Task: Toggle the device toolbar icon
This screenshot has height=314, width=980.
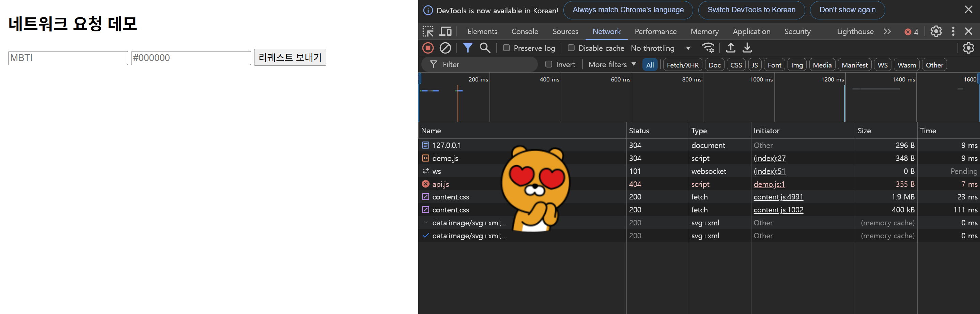Action: 446,31
